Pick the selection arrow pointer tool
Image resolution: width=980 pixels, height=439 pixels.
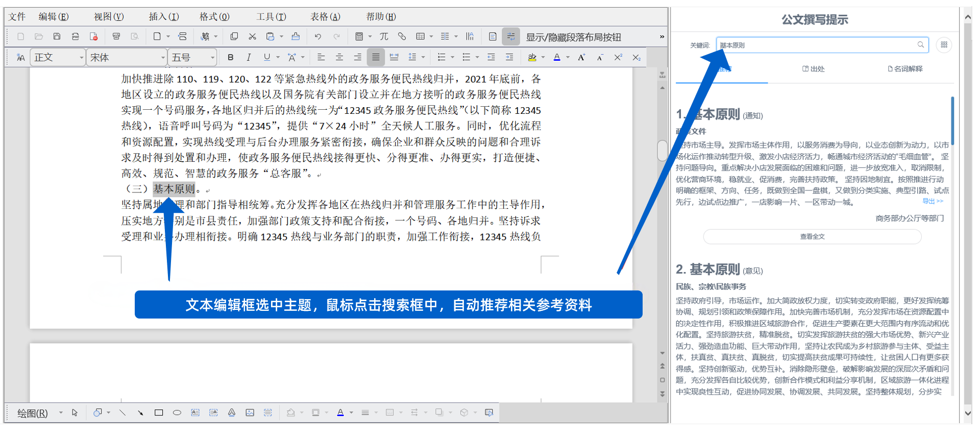coord(75,412)
